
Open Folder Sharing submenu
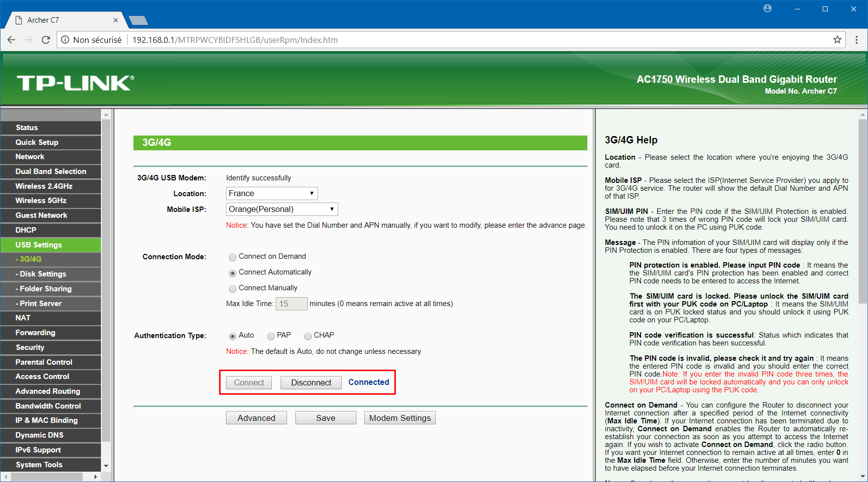(51, 289)
